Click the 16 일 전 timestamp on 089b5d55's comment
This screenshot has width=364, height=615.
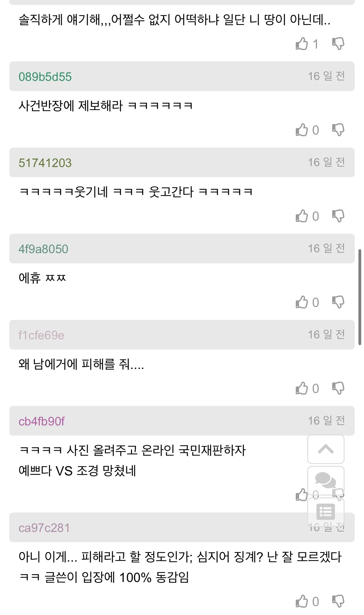tap(327, 75)
